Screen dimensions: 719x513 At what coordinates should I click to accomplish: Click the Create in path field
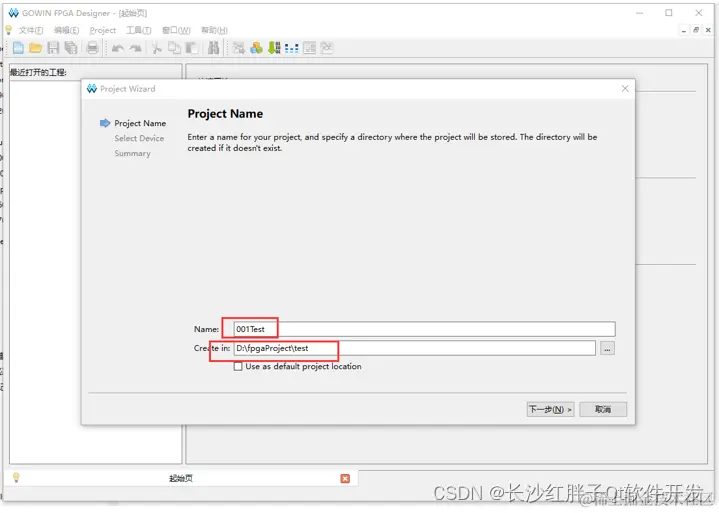415,348
